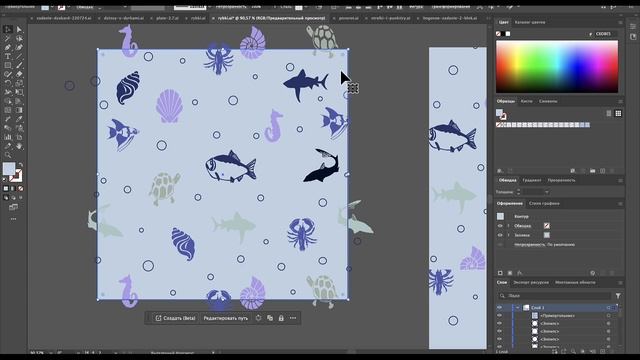
Task: Open the Color panel flyout menu
Action: [x=620, y=22]
